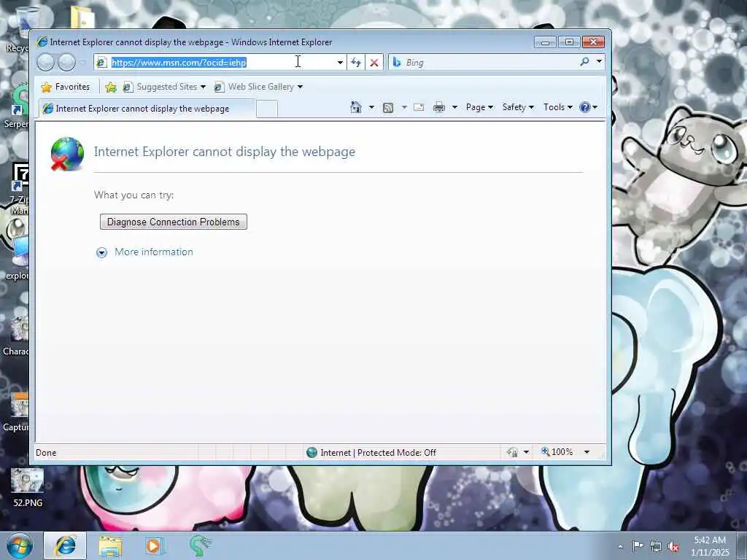747x560 pixels.
Task: Expand the More information section arrow
Action: click(101, 252)
